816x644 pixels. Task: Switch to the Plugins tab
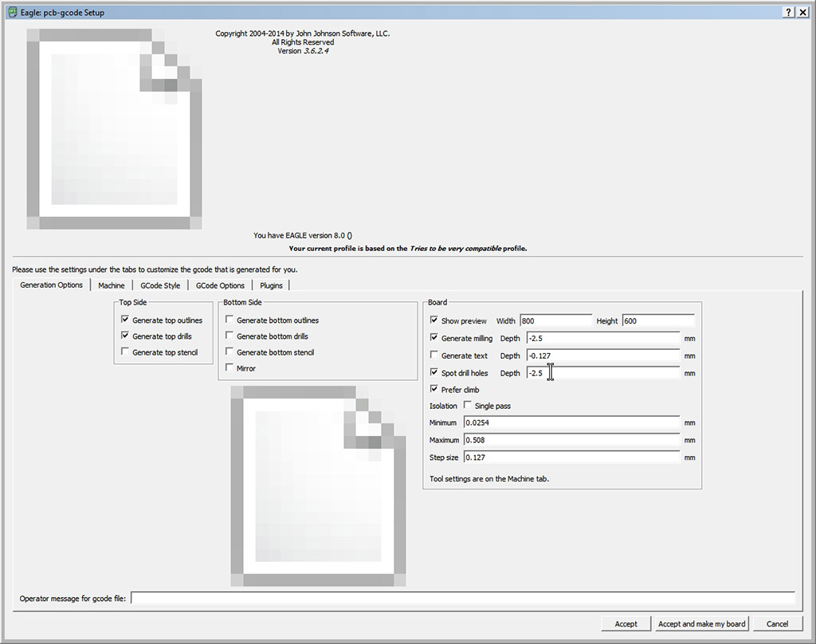point(271,285)
